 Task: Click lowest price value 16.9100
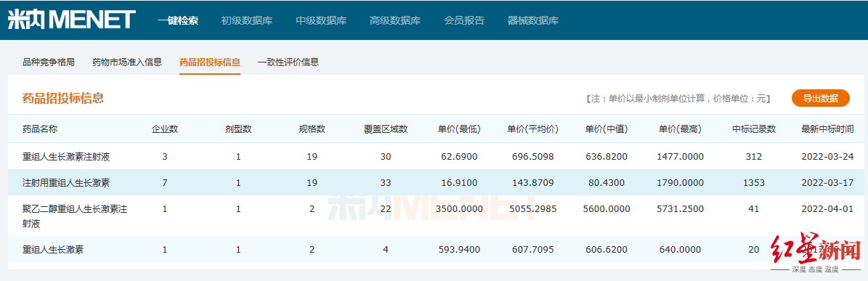coord(460,182)
